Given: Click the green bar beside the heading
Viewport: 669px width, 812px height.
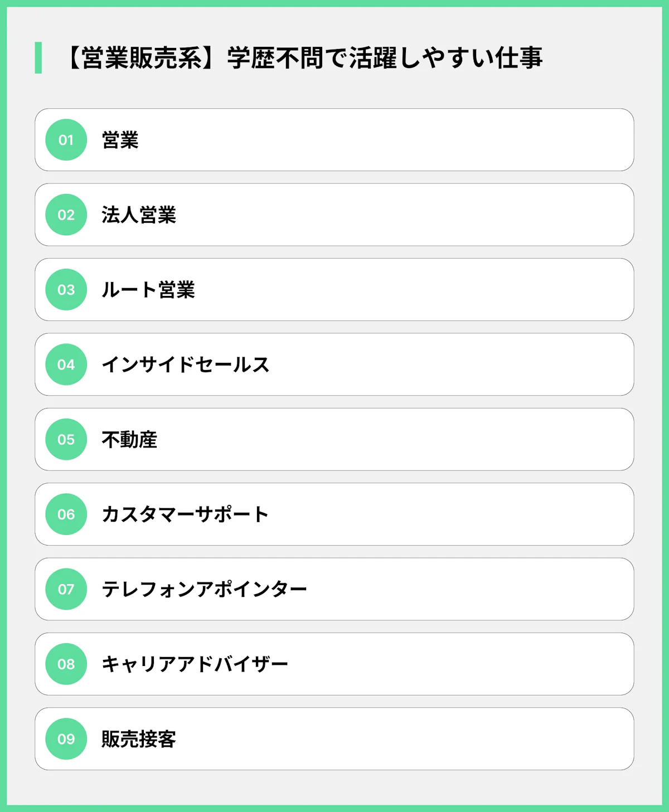Looking at the screenshot, I should pyautogui.click(x=38, y=58).
